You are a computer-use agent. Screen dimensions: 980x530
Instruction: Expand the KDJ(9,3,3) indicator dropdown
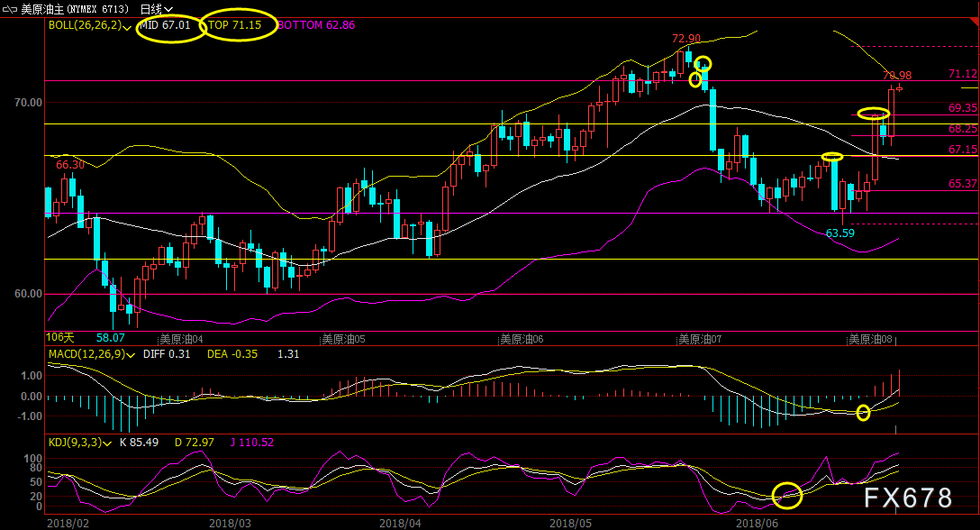[107, 443]
